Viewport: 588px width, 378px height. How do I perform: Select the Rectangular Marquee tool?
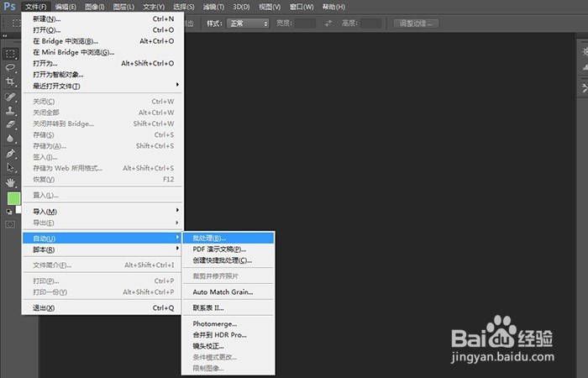click(10, 54)
